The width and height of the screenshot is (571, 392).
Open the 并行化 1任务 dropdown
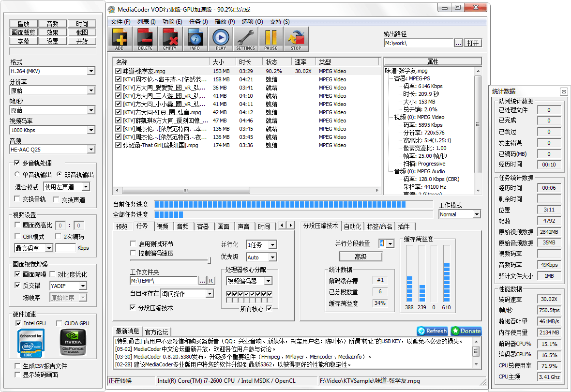click(x=273, y=245)
